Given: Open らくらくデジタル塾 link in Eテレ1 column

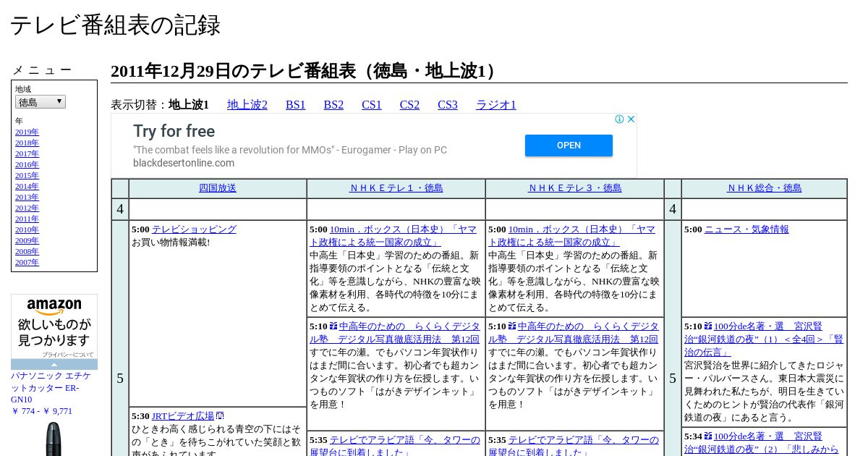Looking at the screenshot, I should click(x=395, y=333).
